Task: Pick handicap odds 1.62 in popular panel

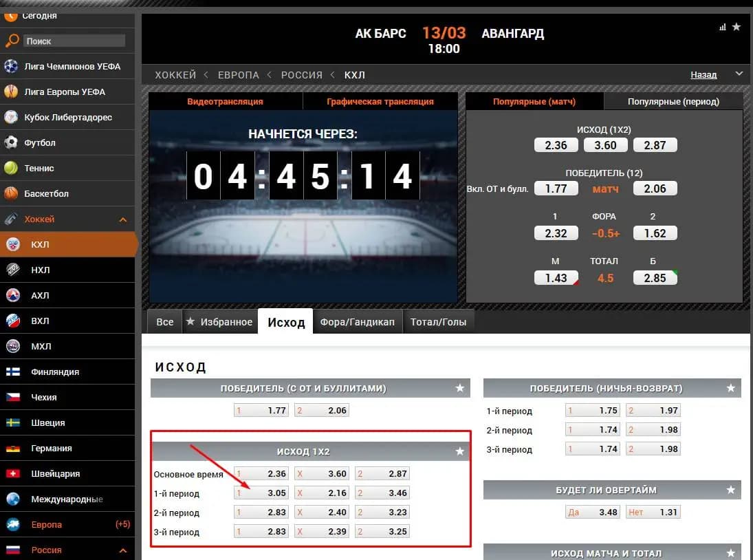Action: click(x=655, y=233)
